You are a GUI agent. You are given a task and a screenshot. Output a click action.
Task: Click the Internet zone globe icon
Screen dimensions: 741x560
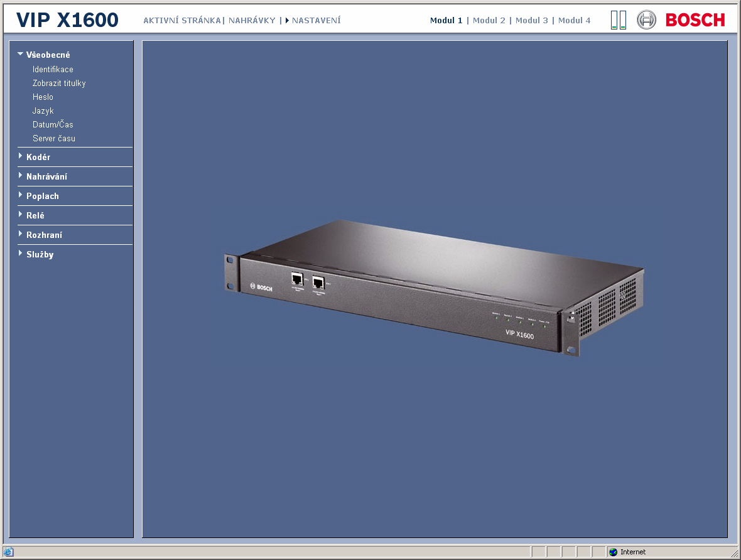614,552
